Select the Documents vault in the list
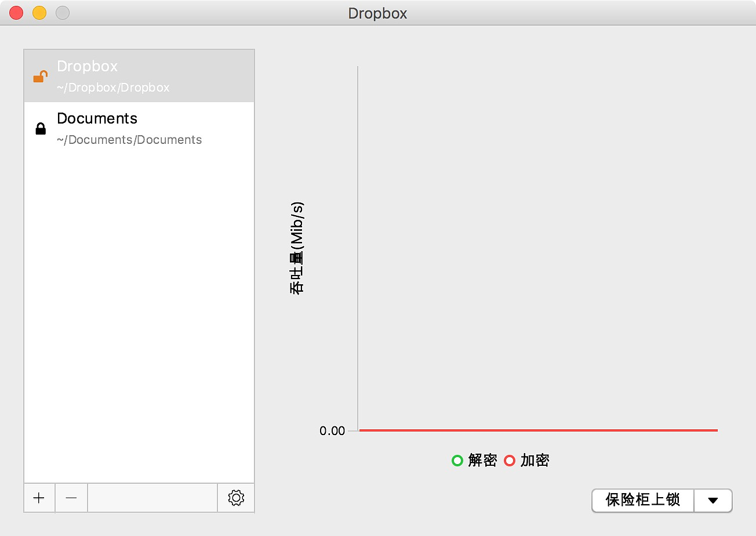The image size is (756, 536). pyautogui.click(x=139, y=128)
